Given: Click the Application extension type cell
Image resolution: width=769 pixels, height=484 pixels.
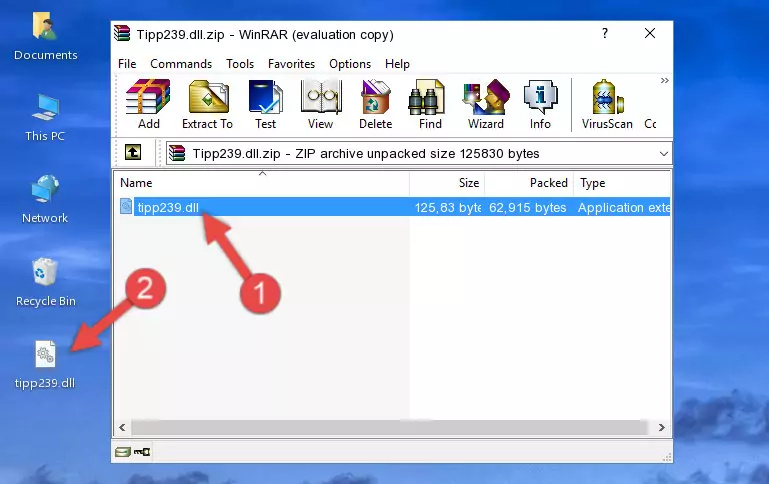Looking at the screenshot, I should 624,207.
